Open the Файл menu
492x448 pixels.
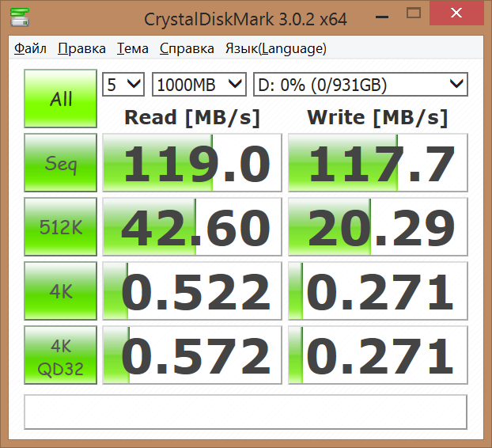[x=30, y=48]
